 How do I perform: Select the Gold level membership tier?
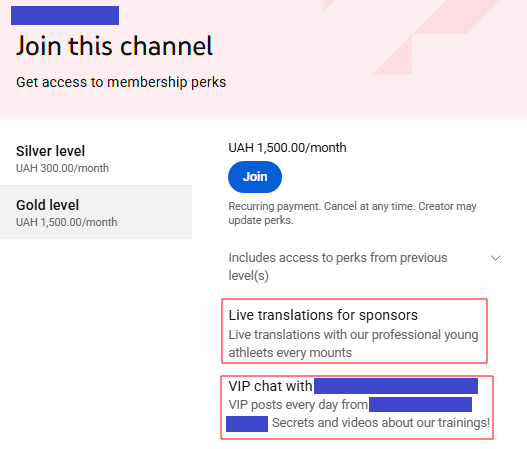tap(96, 212)
